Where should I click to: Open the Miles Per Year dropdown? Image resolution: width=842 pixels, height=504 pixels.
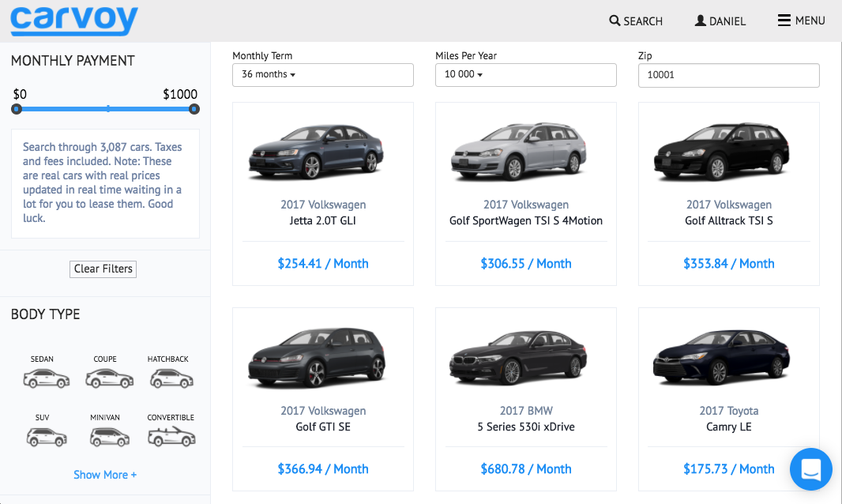click(x=525, y=74)
